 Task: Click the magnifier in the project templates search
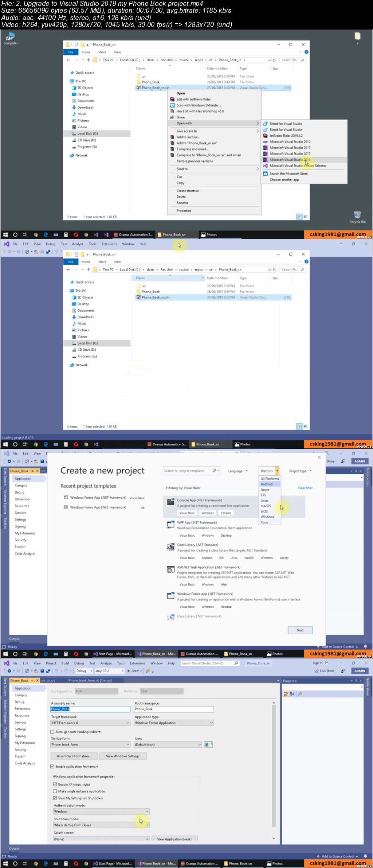pos(215,471)
